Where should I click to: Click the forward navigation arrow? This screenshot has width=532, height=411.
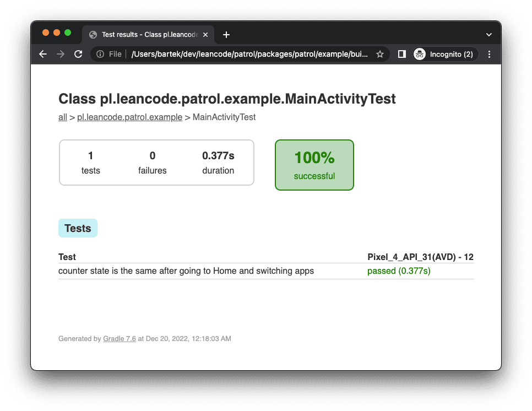pos(60,54)
